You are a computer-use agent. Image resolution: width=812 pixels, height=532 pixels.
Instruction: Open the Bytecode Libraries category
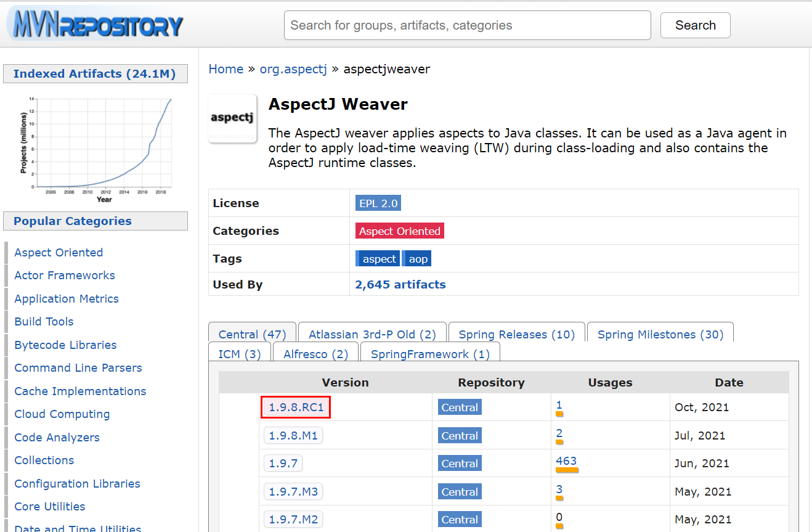click(x=65, y=345)
